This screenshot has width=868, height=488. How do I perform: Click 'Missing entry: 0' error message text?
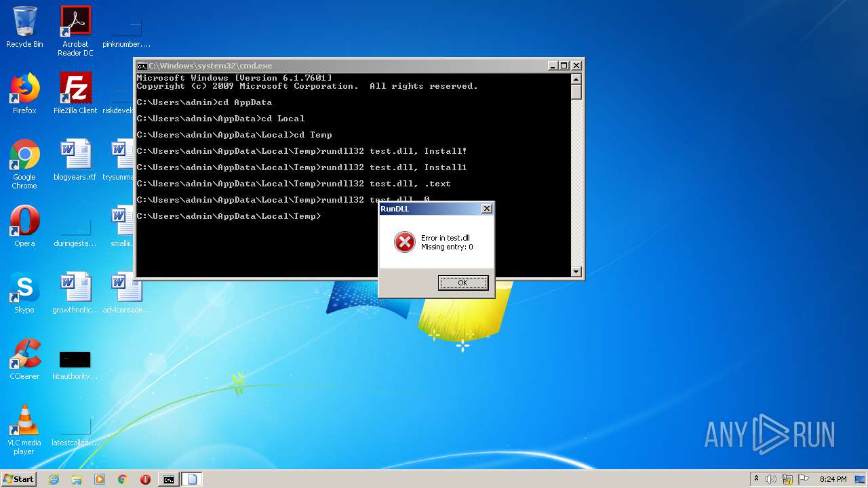pos(447,247)
